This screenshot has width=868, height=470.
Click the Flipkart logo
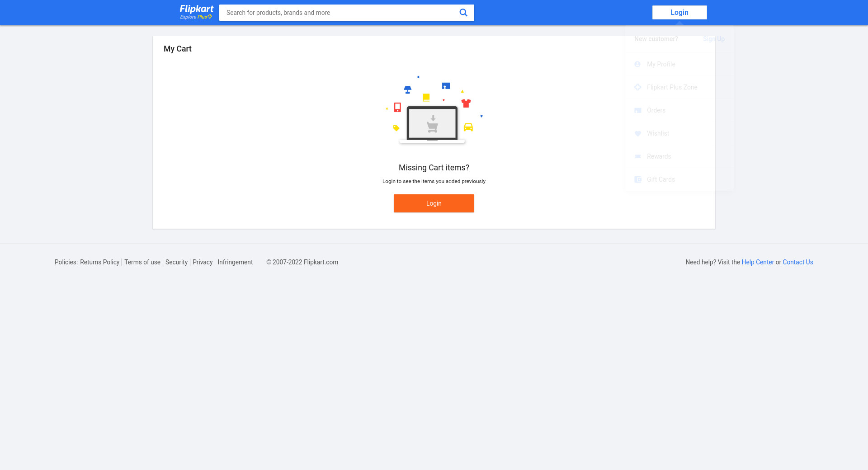pyautogui.click(x=197, y=9)
